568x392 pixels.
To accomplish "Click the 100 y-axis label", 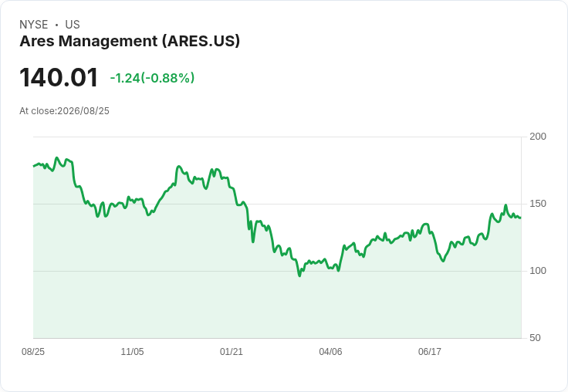I will pyautogui.click(x=538, y=271).
